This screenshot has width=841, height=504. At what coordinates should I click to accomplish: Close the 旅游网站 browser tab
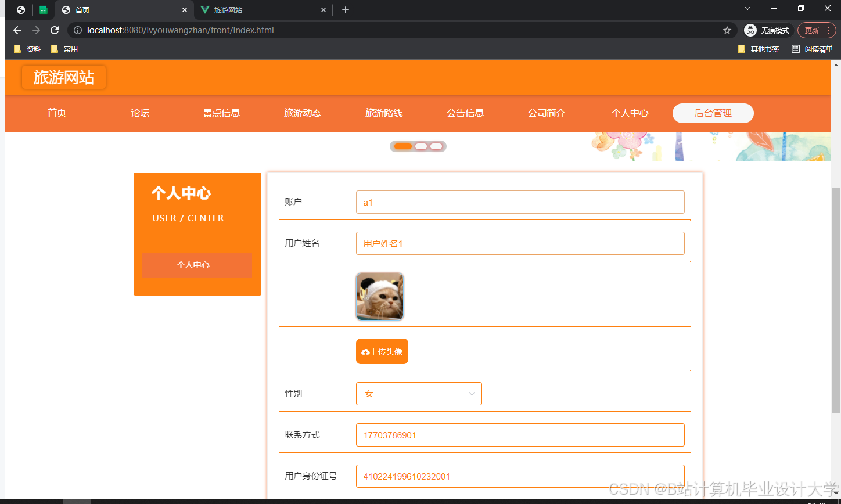(x=324, y=10)
